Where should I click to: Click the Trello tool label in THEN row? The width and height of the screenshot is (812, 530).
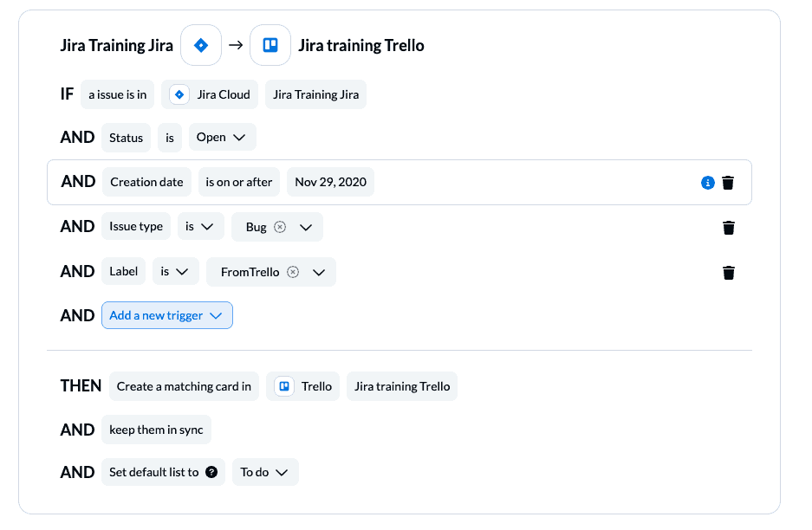pyautogui.click(x=316, y=386)
